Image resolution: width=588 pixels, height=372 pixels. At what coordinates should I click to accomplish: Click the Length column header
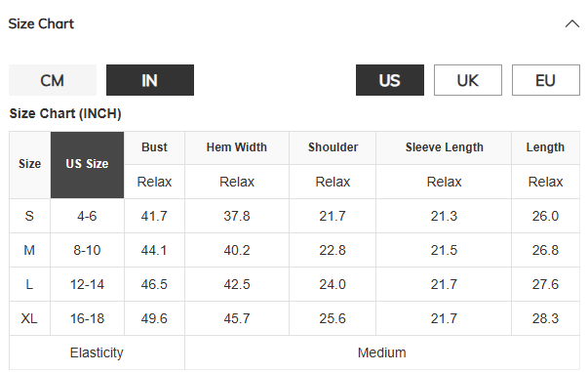(545, 147)
